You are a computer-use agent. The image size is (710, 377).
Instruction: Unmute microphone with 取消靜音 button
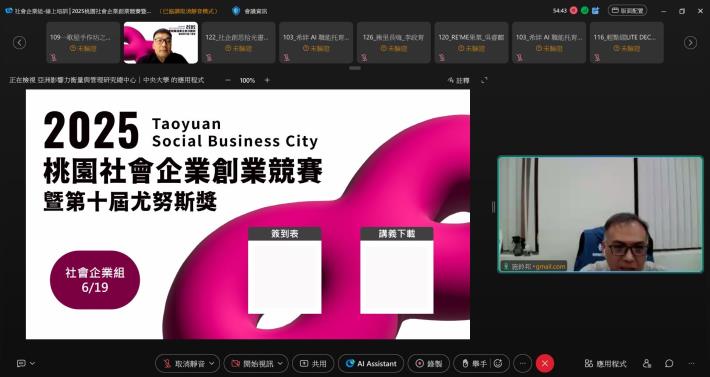[184, 363]
